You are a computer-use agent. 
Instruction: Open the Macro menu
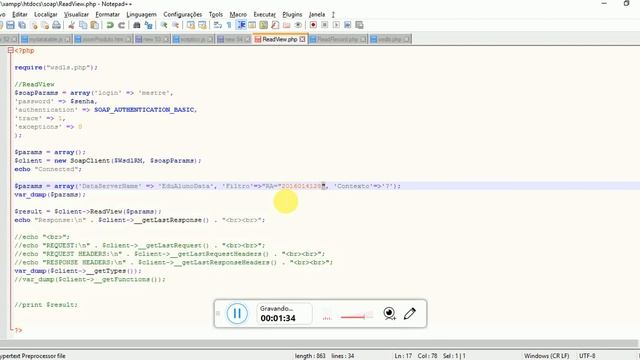tap(238, 14)
